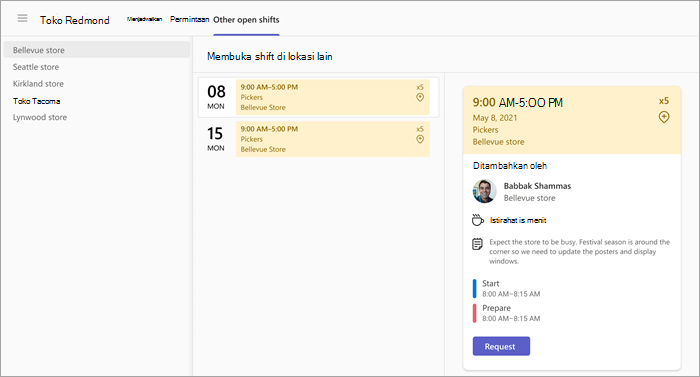
Task: Click the Toko Redmond team title
Action: click(75, 20)
